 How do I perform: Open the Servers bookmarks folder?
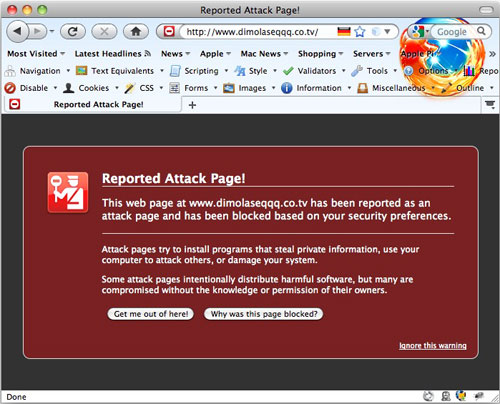[x=371, y=54]
